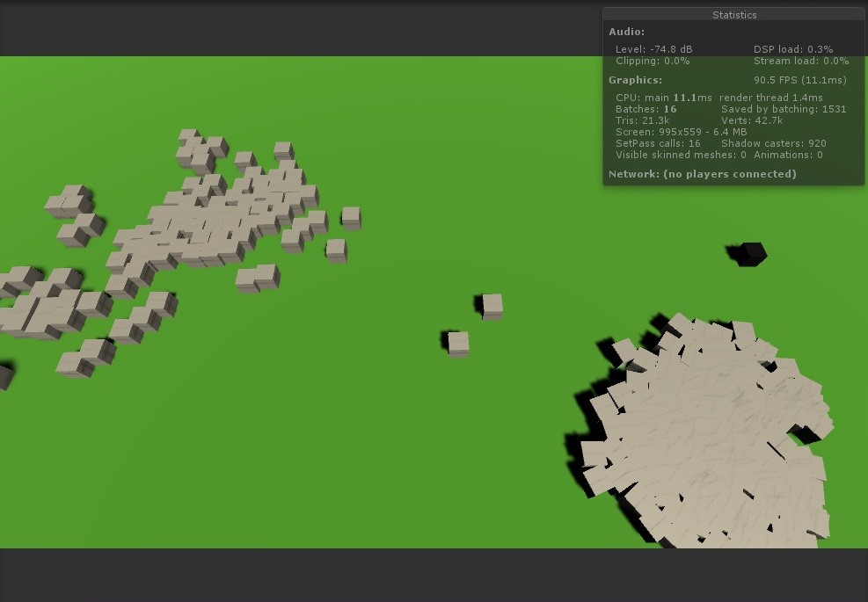This screenshot has width=868, height=602.
Task: Click the 'render thread 1.4ms' stat
Action: [771, 98]
